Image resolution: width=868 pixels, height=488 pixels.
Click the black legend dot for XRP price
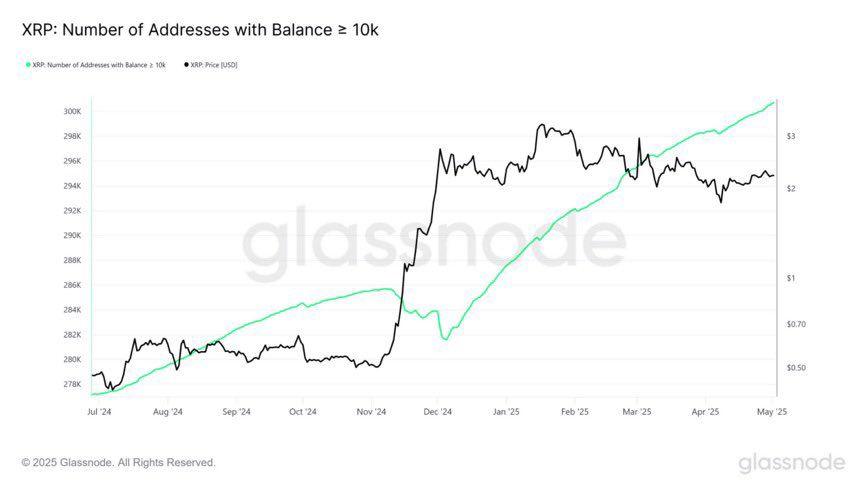[x=186, y=65]
